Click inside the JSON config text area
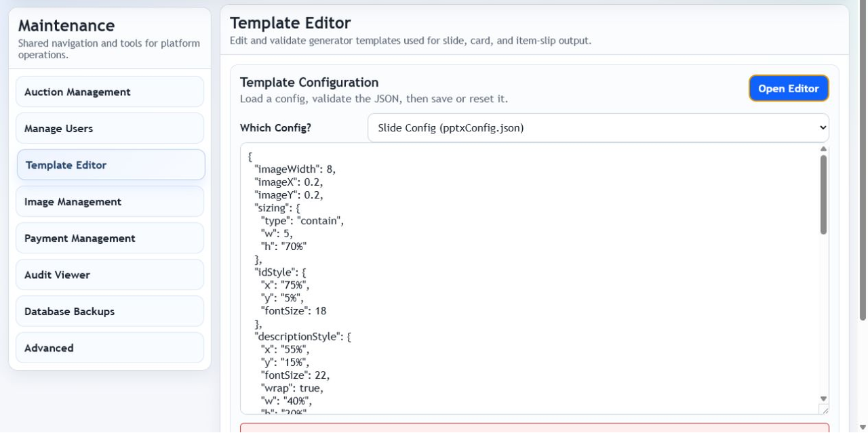 pyautogui.click(x=529, y=279)
